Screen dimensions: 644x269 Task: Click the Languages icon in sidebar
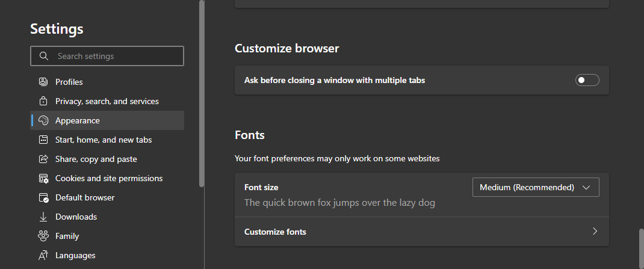(x=43, y=255)
